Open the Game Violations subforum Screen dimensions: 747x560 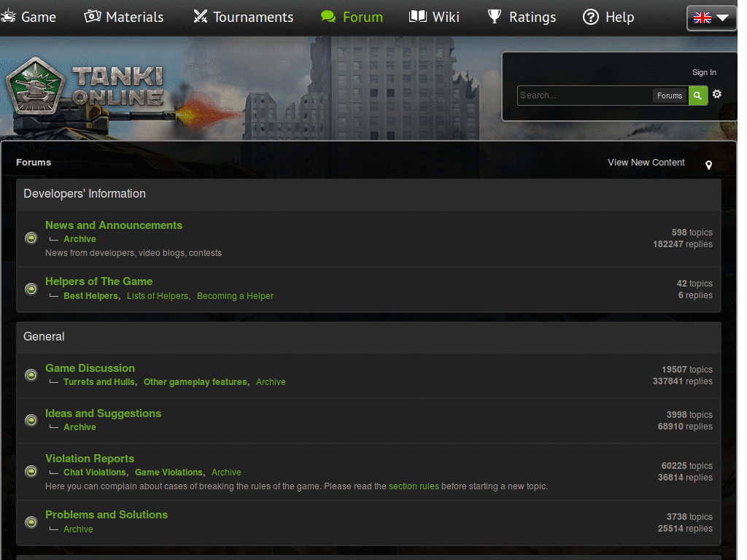(x=169, y=472)
